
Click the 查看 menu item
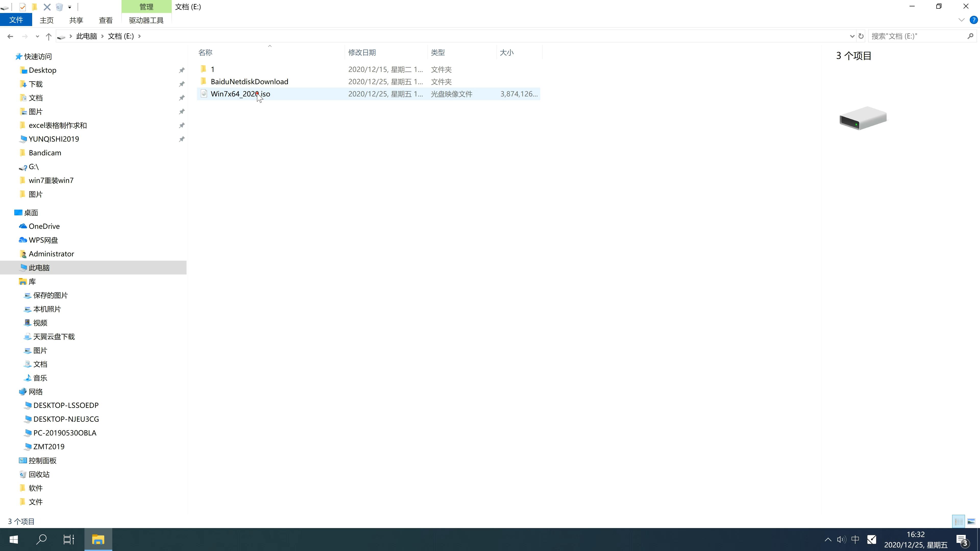[106, 20]
